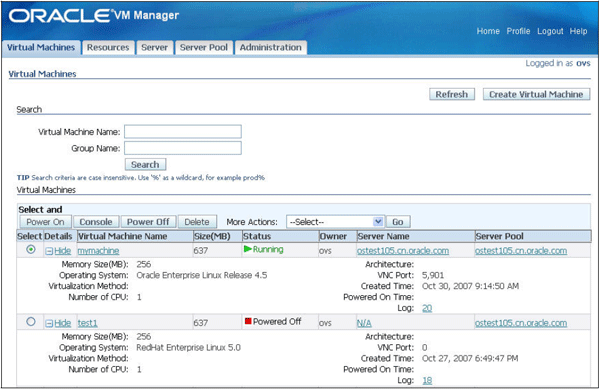Click the Console button

96,222
